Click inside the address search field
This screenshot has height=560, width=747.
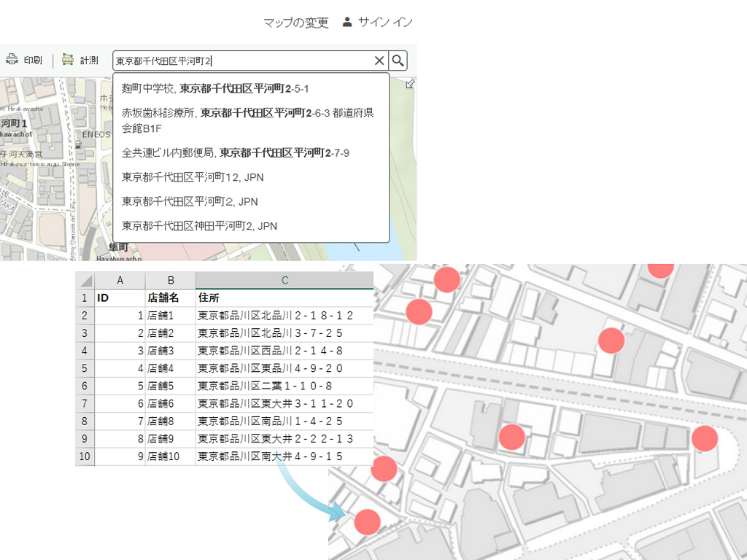[x=241, y=61]
